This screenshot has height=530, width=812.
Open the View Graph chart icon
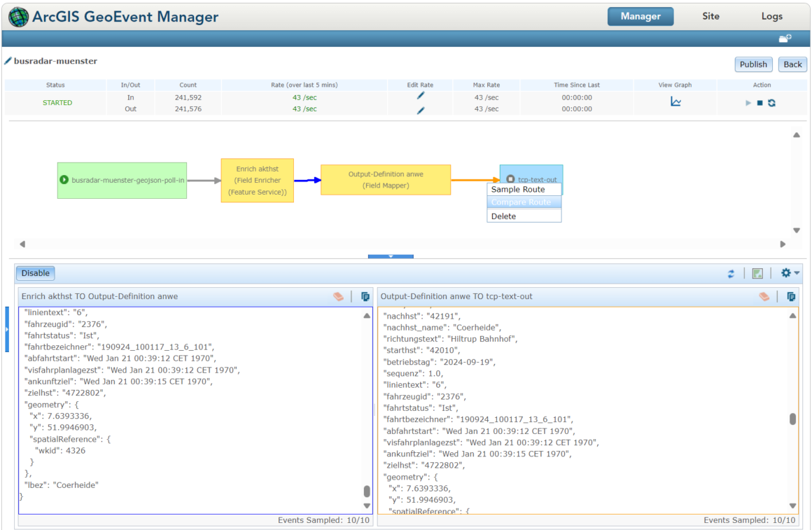coord(675,102)
